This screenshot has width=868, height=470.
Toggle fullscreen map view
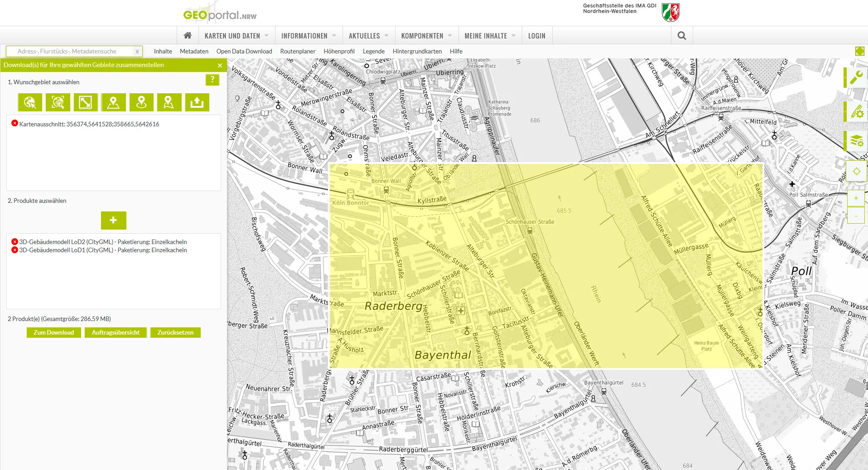pyautogui.click(x=859, y=51)
